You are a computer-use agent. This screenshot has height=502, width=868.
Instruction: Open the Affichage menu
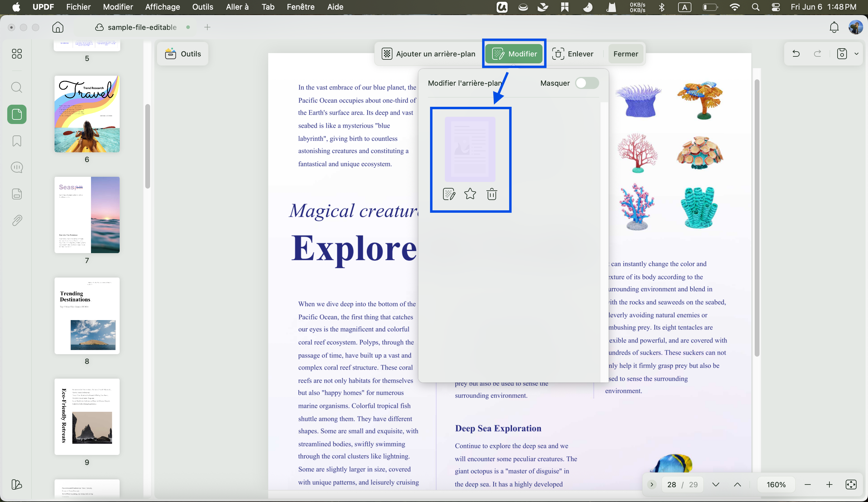[x=162, y=7]
